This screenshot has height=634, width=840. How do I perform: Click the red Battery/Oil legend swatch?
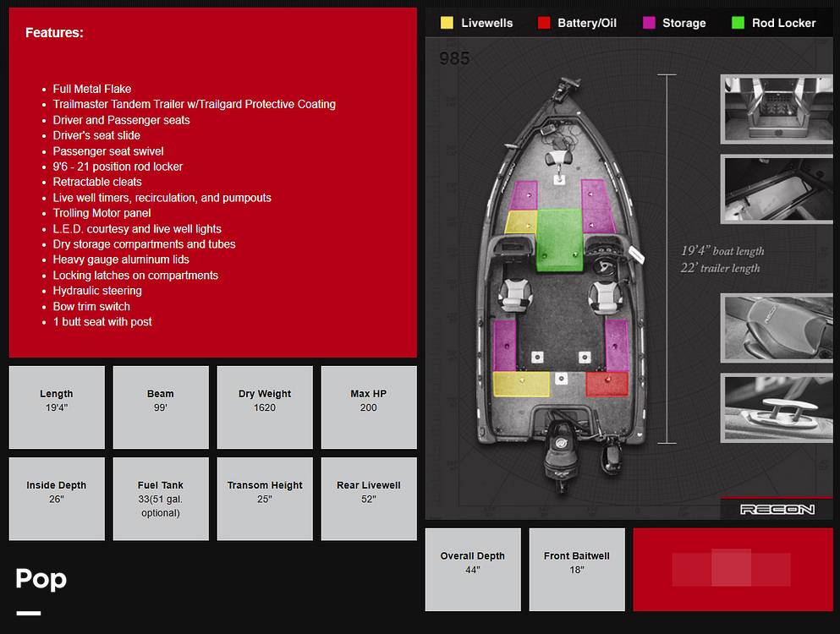pyautogui.click(x=544, y=23)
